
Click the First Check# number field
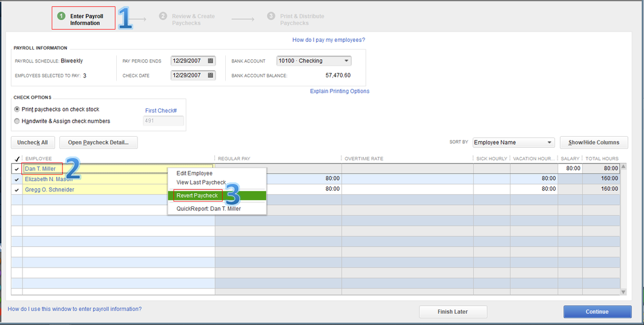coord(164,121)
